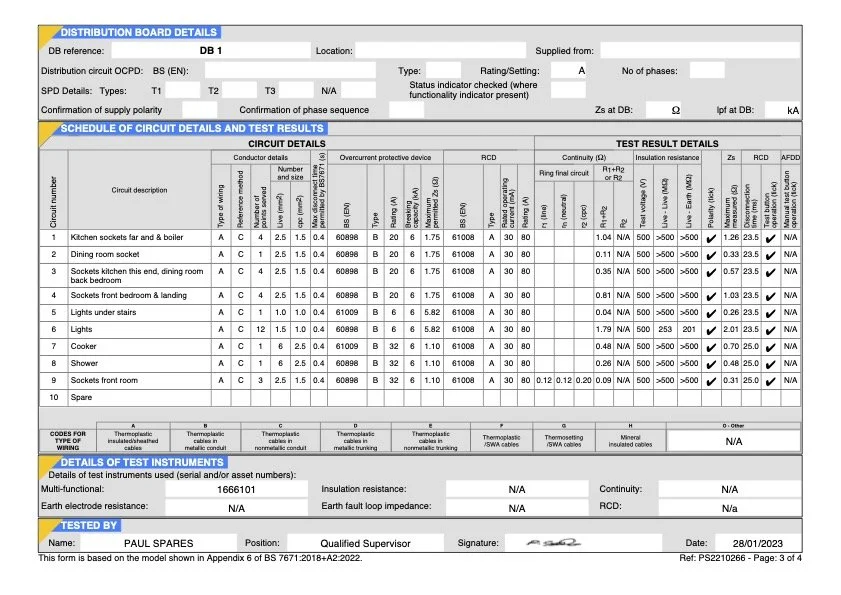The height and width of the screenshot is (595, 841).
Task: Click 'SCHEDULE OF CIRCUIT DETAILS AND TEST RESULTS' header
Action: (x=192, y=129)
